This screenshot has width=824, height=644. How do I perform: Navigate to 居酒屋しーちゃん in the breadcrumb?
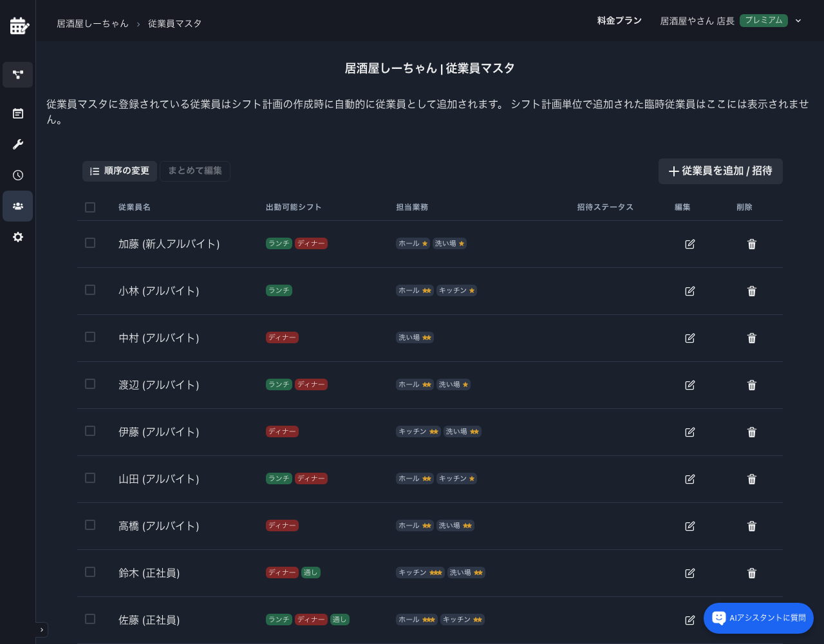tap(92, 23)
